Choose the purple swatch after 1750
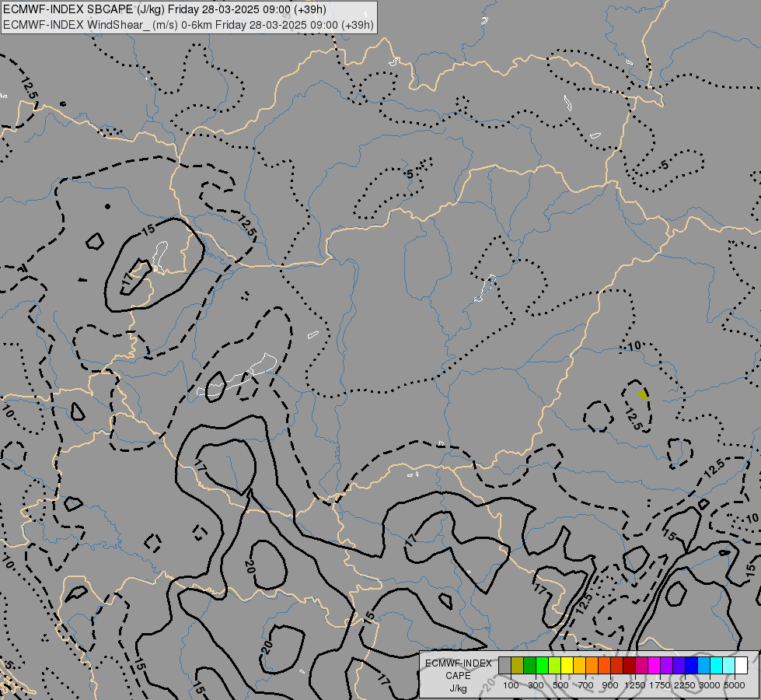761x700 pixels. tap(666, 666)
